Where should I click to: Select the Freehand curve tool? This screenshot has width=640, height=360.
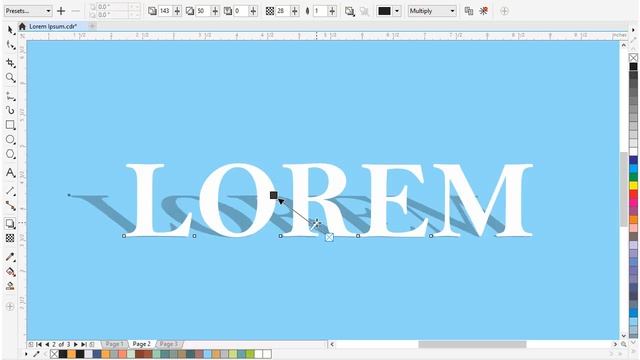[10, 97]
